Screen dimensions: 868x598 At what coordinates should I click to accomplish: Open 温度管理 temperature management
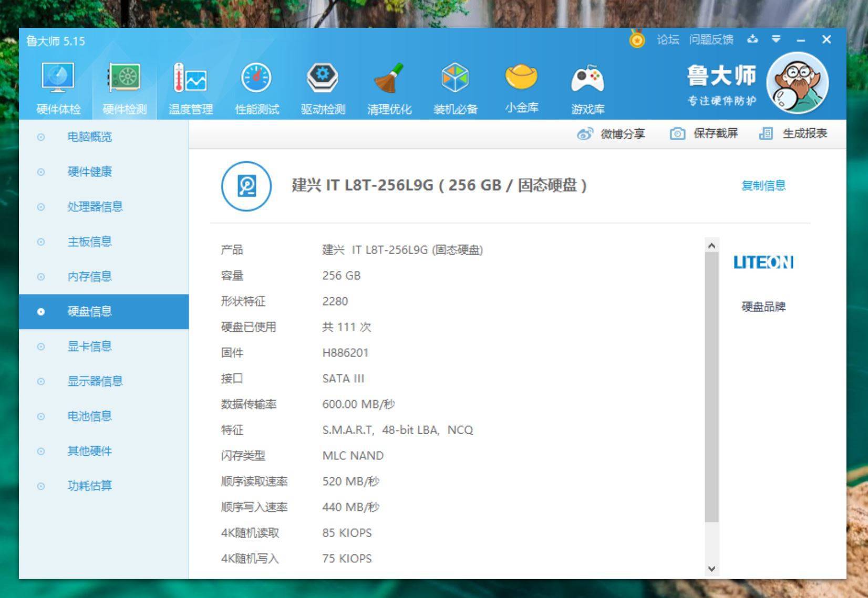point(190,88)
